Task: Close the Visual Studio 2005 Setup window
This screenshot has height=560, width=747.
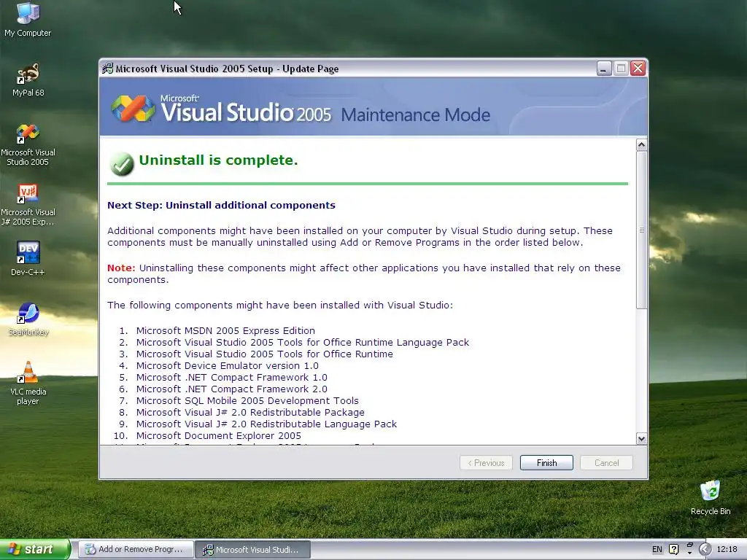Action: click(638, 69)
